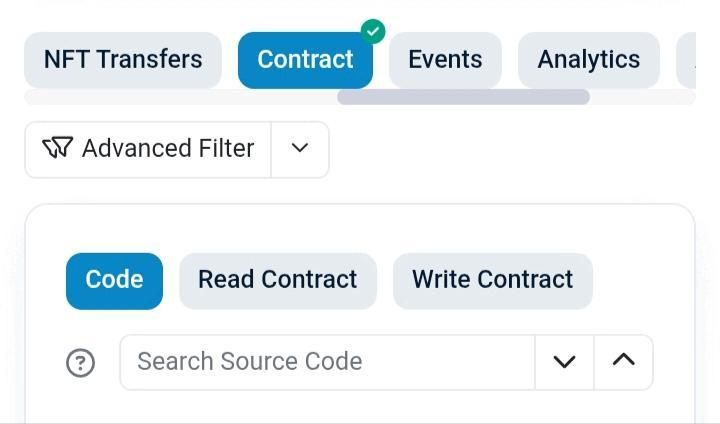Open the Write Contract section
720x424 pixels.
click(x=492, y=280)
